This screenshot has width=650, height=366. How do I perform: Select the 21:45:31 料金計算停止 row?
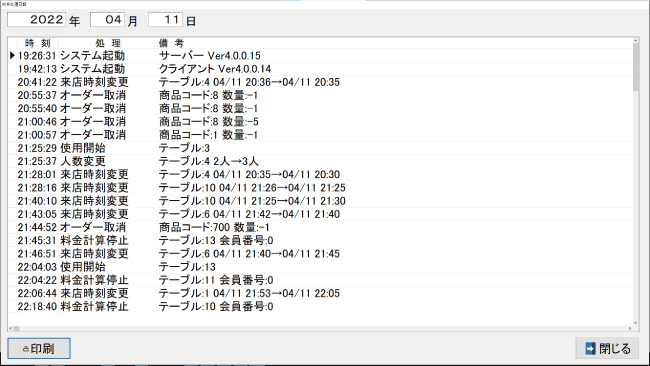320,240
